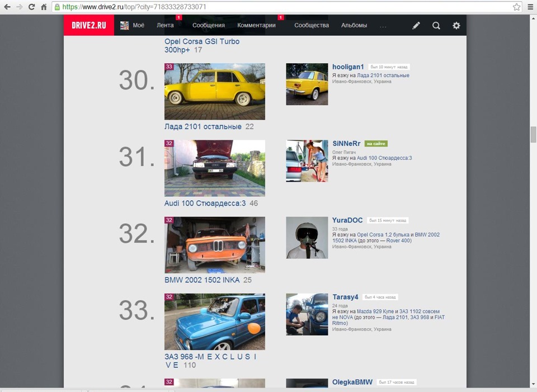
Task: Open the Сообщения menu item
Action: [209, 25]
